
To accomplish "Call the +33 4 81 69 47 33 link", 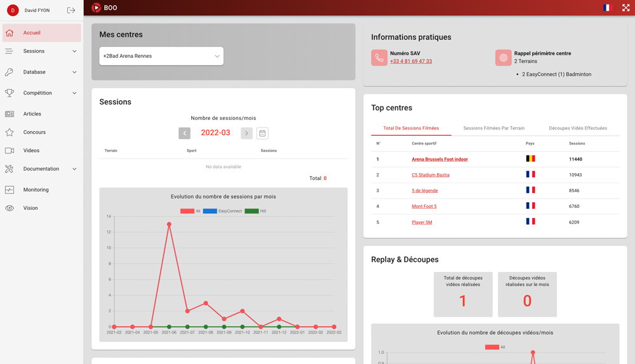I will tap(411, 62).
